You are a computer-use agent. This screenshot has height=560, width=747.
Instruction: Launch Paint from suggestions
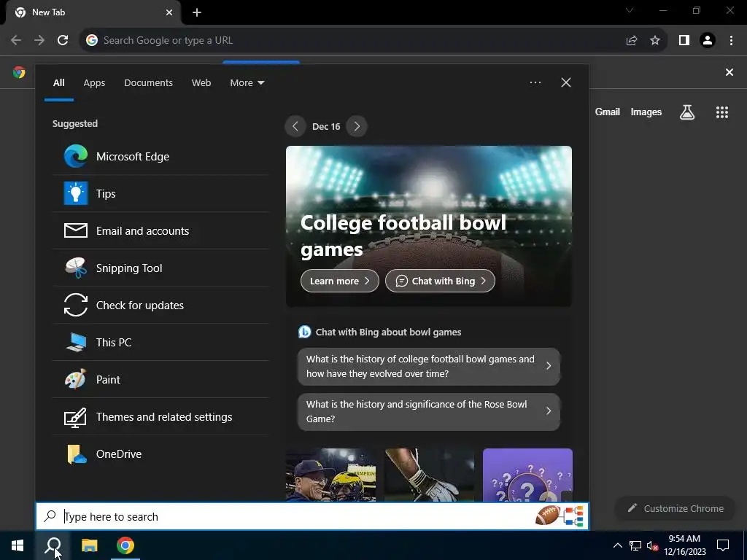160,379
